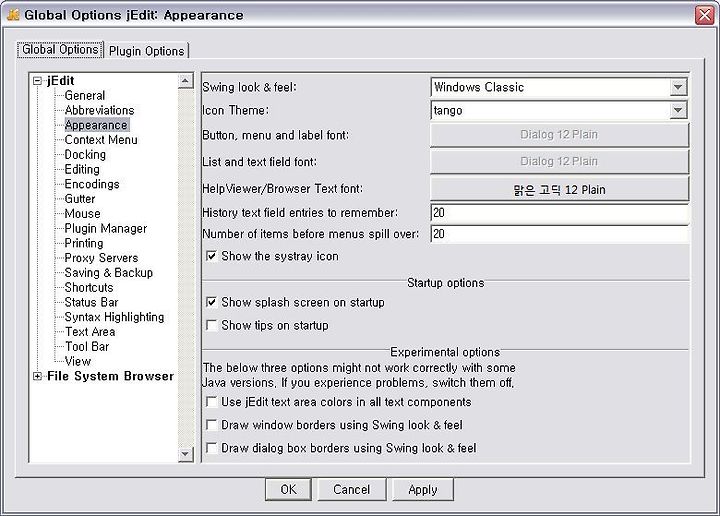Click the Cancel button

point(352,489)
